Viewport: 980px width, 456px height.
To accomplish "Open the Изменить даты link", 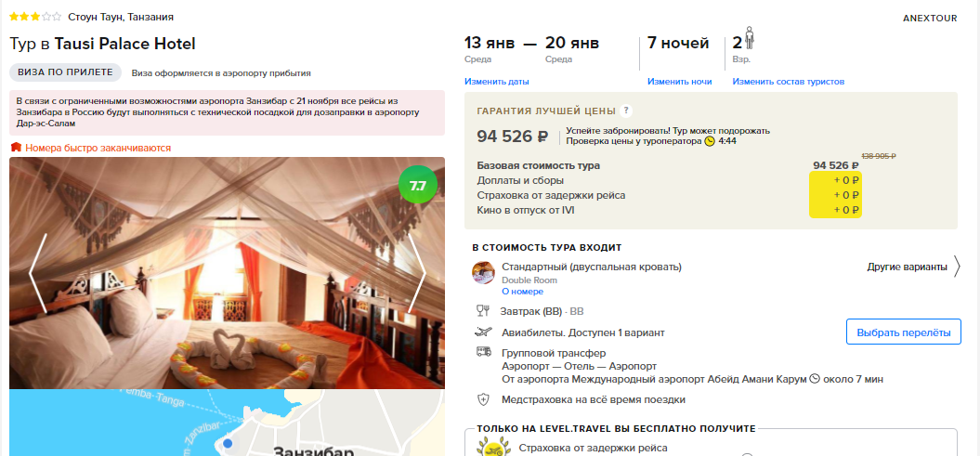I will pyautogui.click(x=497, y=81).
